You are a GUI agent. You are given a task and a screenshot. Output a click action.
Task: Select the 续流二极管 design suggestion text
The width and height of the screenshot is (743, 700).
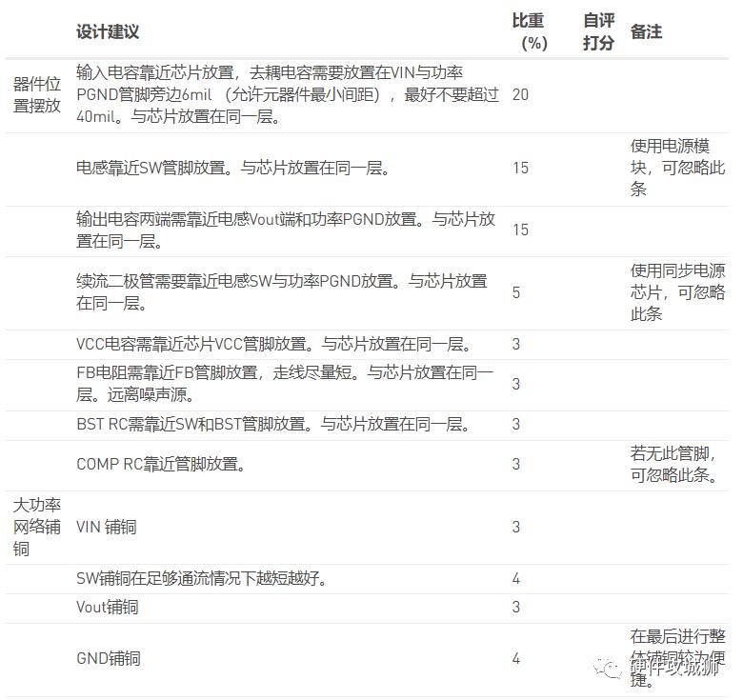point(282,291)
